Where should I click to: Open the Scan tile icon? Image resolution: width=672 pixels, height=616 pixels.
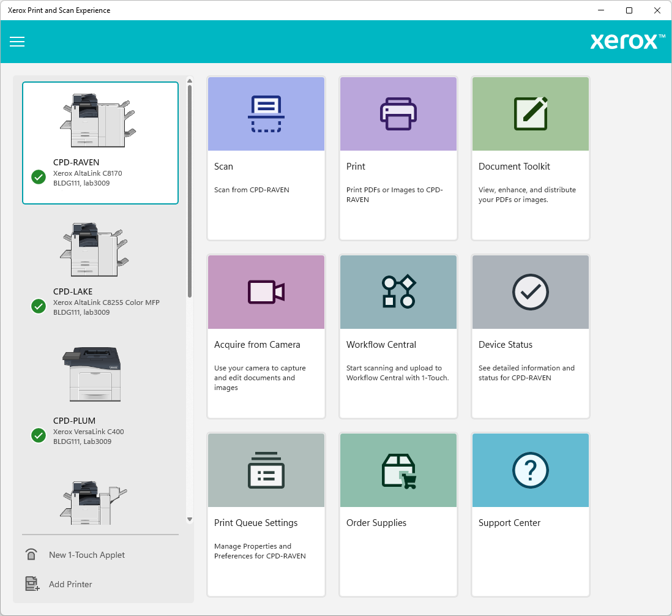coord(266,113)
